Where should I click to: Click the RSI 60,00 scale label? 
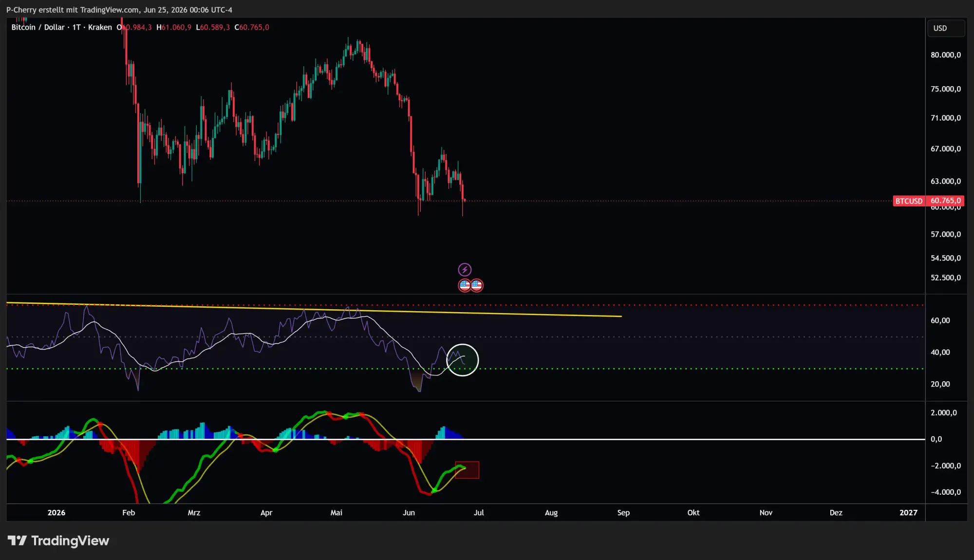coord(940,320)
